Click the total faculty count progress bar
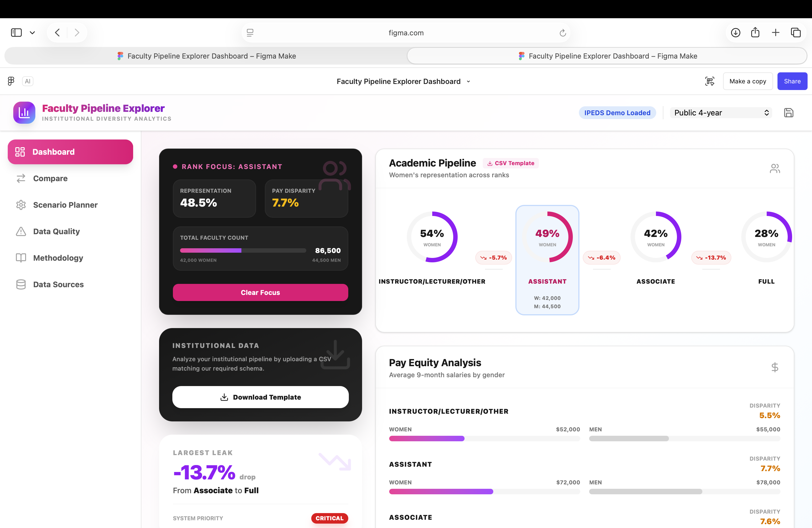The width and height of the screenshot is (812, 528). 243,250
